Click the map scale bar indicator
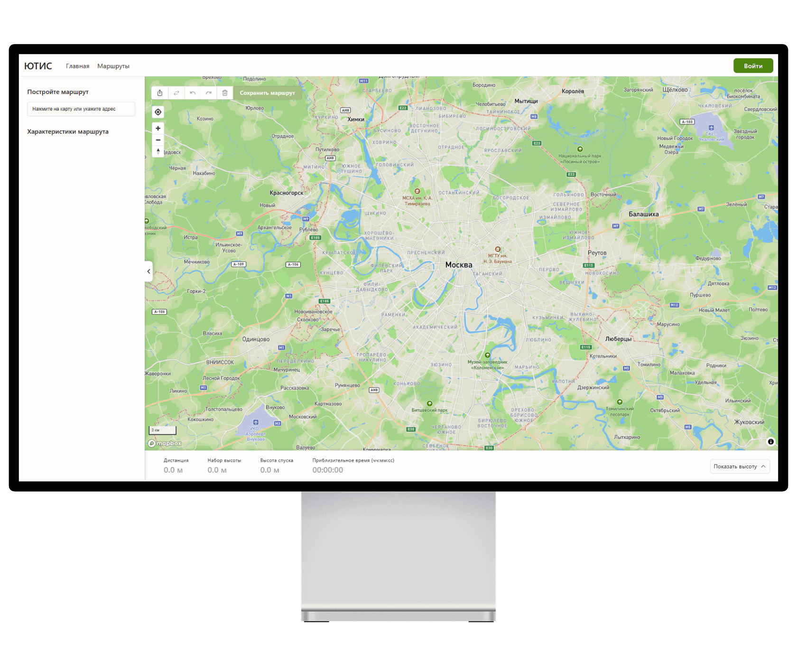This screenshot has height=672, width=797. pos(162,430)
